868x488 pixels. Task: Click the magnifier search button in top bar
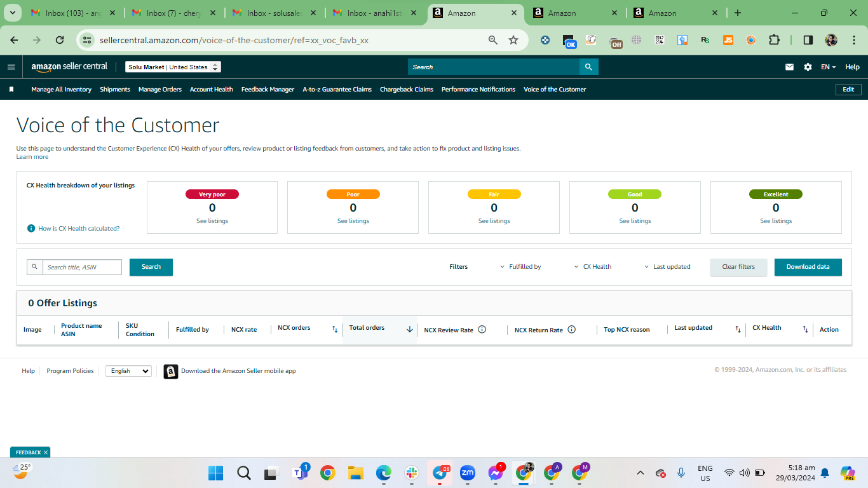[x=588, y=67]
